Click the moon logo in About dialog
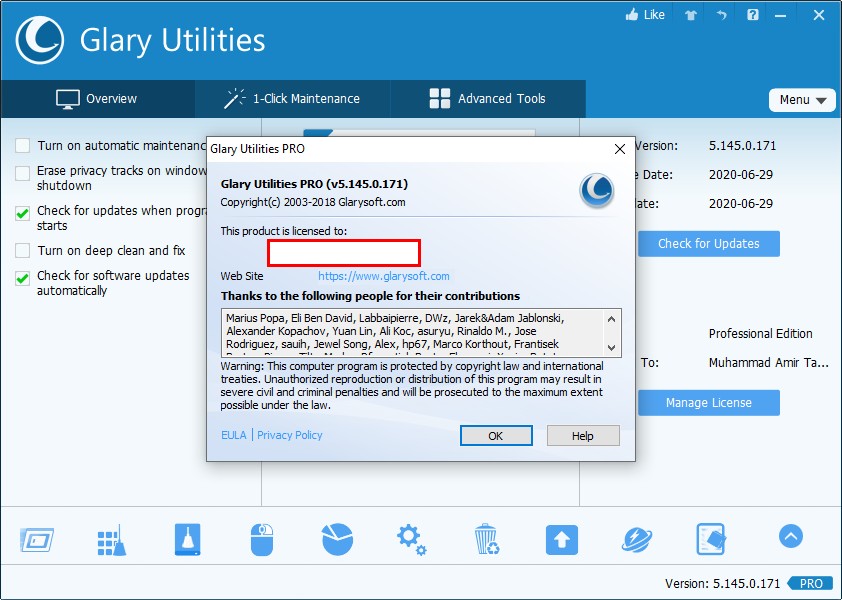Viewport: 842px width, 600px height. (x=597, y=190)
